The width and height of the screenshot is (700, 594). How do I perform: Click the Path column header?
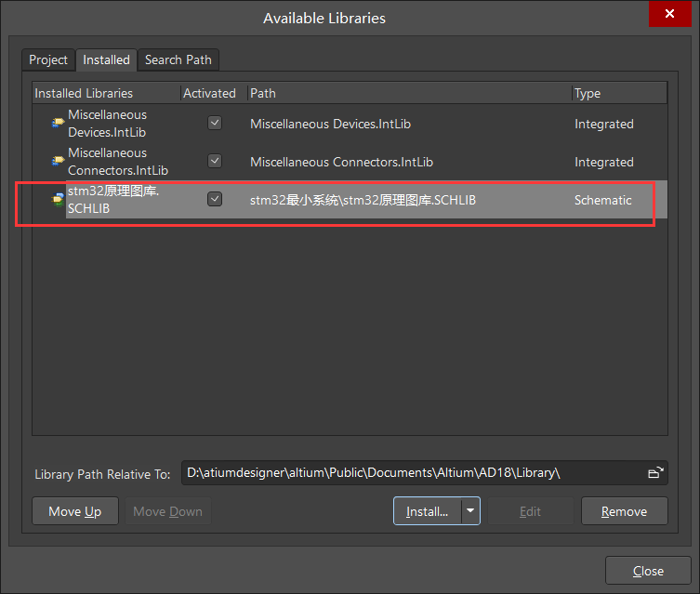pyautogui.click(x=409, y=93)
